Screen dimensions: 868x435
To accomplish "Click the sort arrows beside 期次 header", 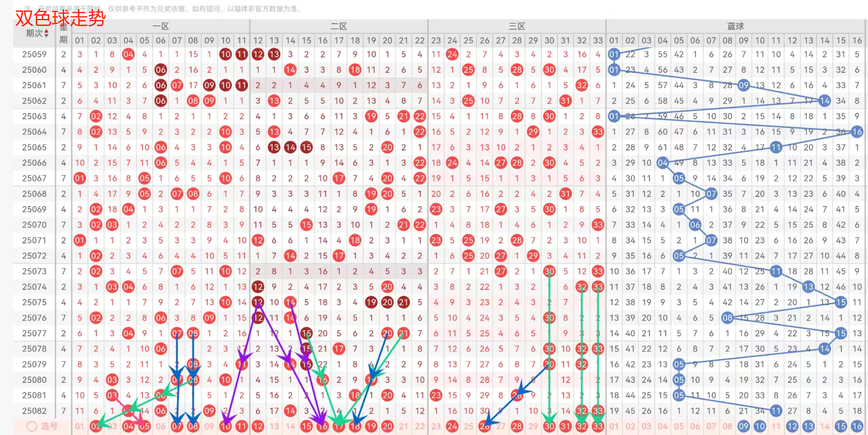I will coord(47,33).
